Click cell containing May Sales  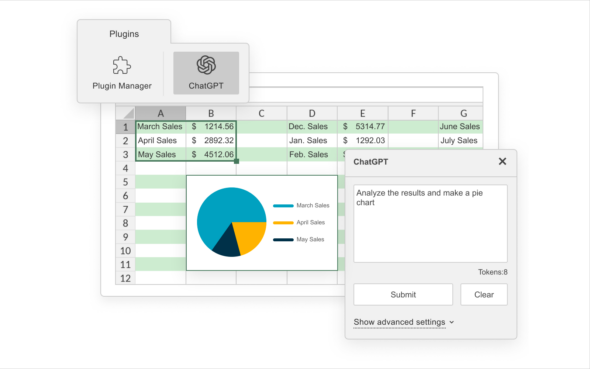coord(160,155)
